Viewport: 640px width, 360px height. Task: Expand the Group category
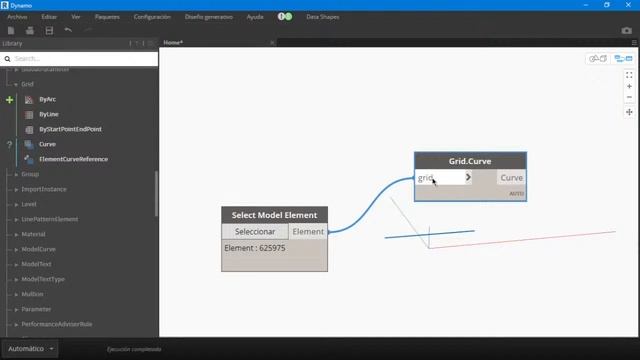tap(16, 174)
